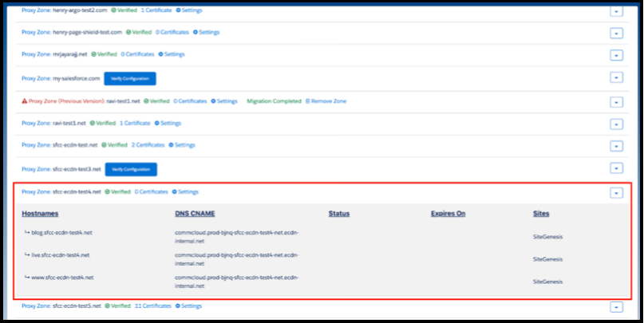
Task: Expand the my-salesforce.com zone dropdown arrow
Action: pyautogui.click(x=616, y=77)
